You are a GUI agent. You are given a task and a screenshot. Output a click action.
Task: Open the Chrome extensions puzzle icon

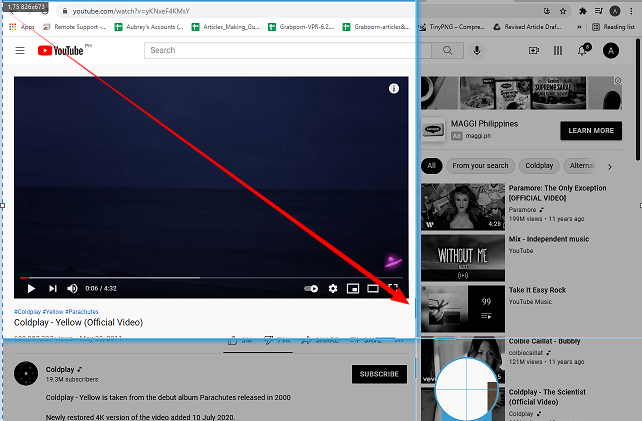click(583, 11)
